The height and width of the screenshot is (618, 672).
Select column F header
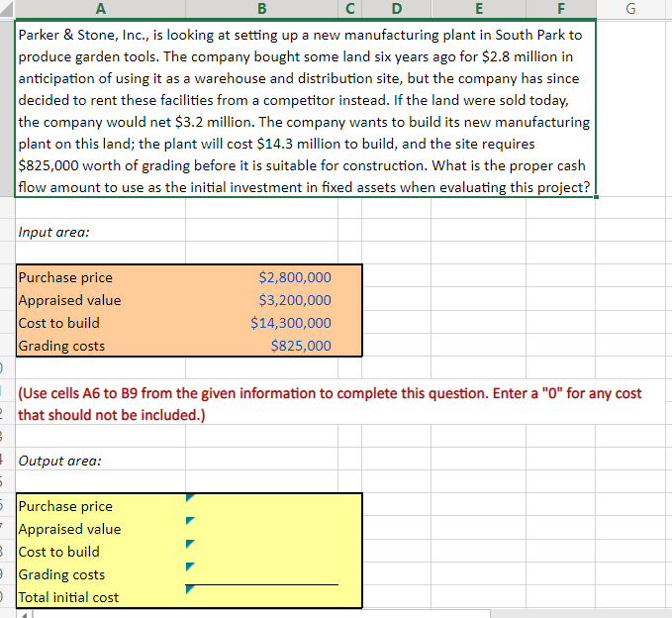[x=561, y=9]
